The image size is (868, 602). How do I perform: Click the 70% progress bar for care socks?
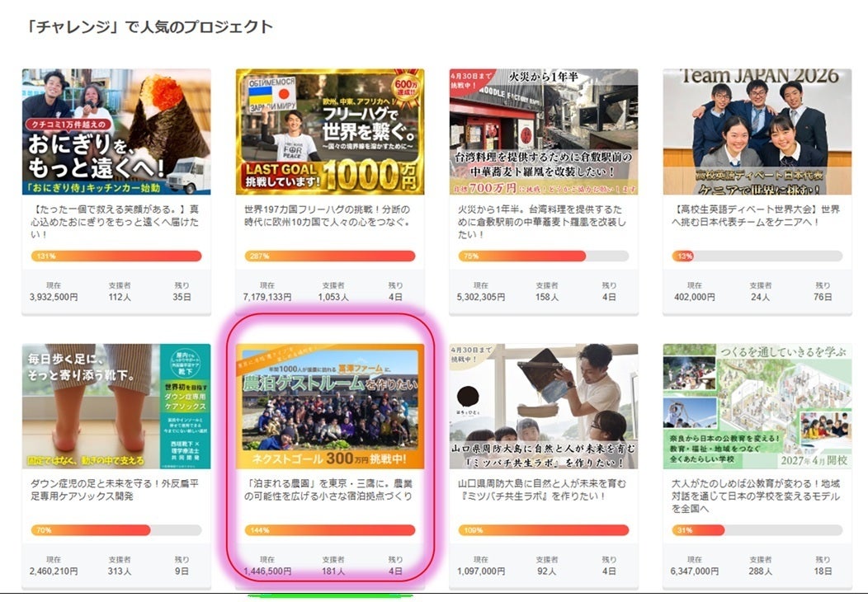click(x=116, y=530)
